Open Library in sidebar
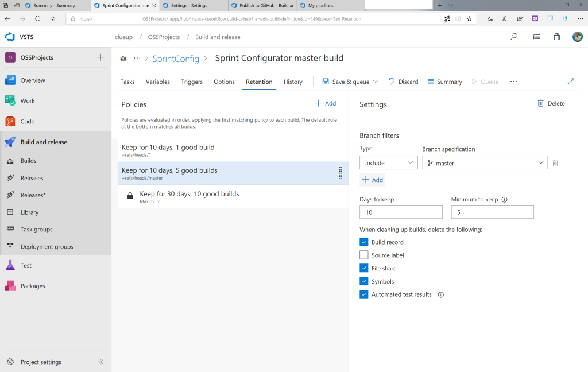Screen dimensions: 588x372 pyautogui.click(x=30, y=212)
